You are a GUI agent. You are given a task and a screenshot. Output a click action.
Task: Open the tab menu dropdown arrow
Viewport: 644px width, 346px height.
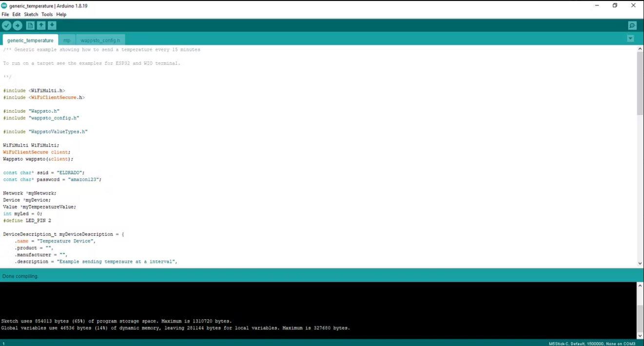[x=630, y=38]
